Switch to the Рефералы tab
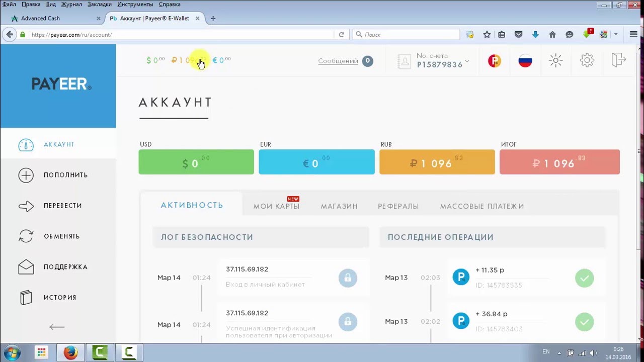The width and height of the screenshot is (644, 362). (398, 206)
